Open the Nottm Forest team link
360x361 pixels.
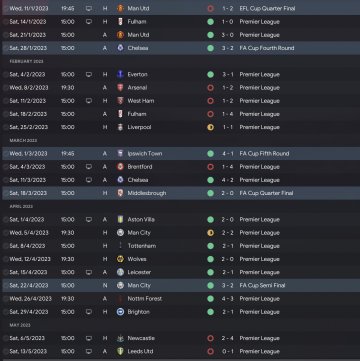[x=145, y=299]
